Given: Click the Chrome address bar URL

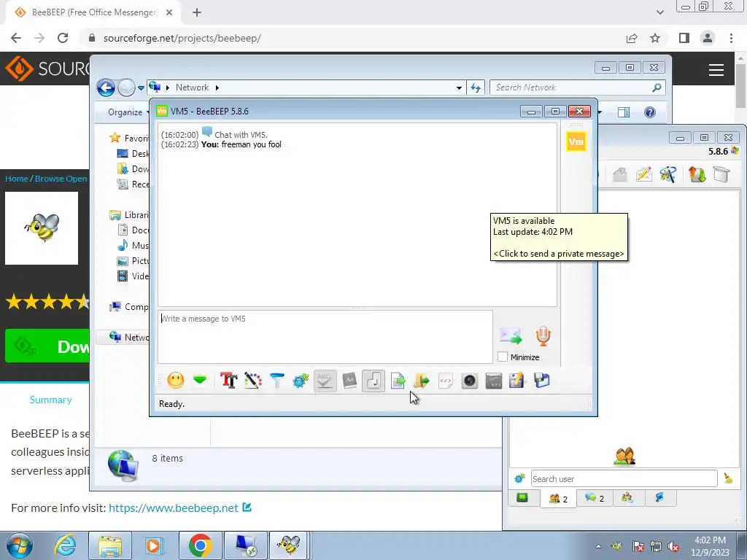Looking at the screenshot, I should pos(182,38).
